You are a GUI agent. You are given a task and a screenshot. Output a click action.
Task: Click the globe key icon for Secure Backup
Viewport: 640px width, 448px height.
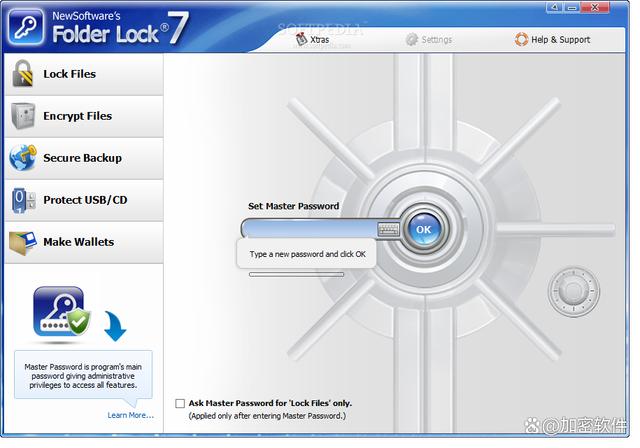(23, 157)
